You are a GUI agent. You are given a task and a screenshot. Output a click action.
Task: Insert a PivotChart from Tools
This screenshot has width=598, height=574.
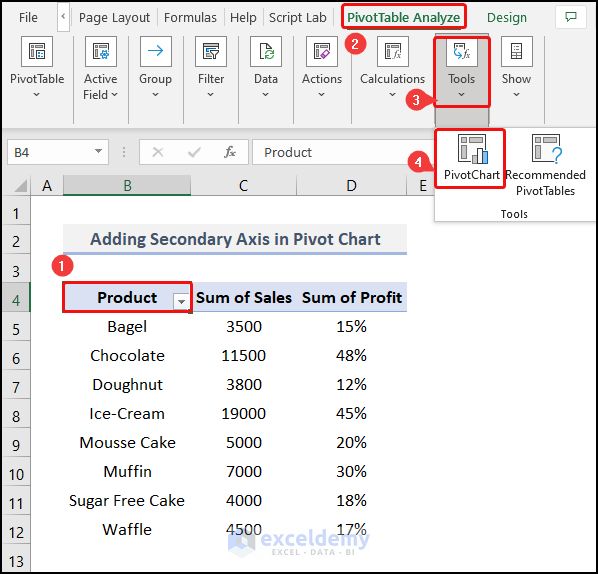471,158
